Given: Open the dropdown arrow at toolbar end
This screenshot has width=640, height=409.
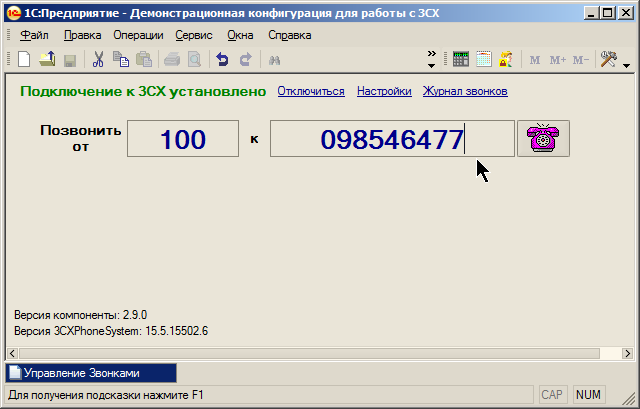Looking at the screenshot, I should [627, 66].
